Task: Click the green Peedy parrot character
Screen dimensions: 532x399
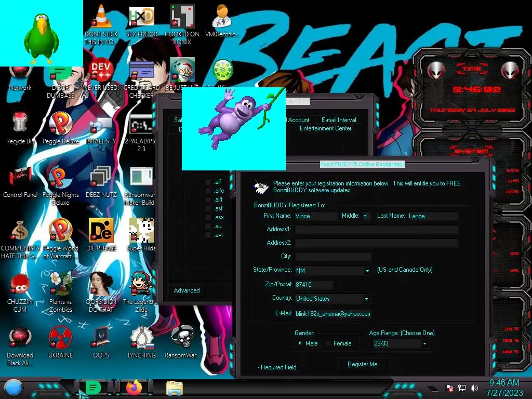Action: click(x=42, y=38)
